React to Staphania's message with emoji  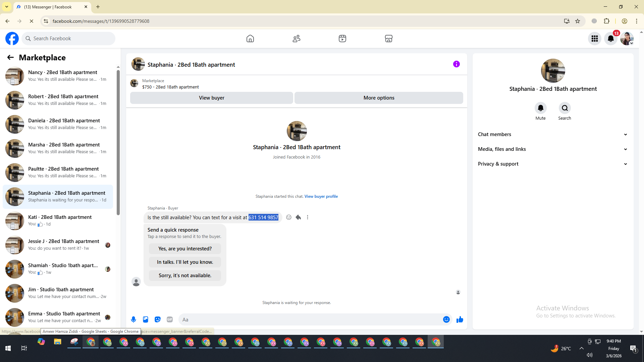coord(289,217)
